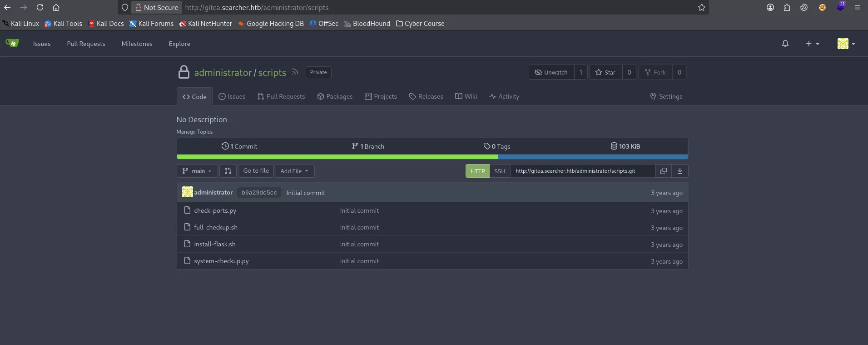Open the scripts repository name link
Viewport: 868px width, 345px height.
[x=272, y=72]
